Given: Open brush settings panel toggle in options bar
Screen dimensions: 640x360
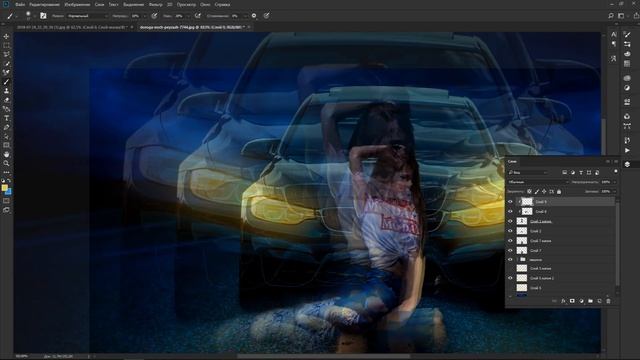Looking at the screenshot, I should click(43, 16).
